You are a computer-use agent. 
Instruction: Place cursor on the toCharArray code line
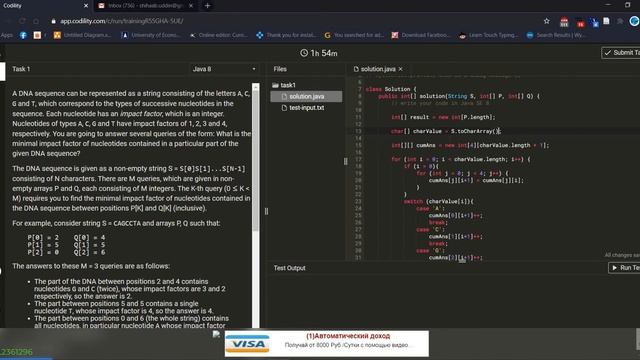[446, 131]
